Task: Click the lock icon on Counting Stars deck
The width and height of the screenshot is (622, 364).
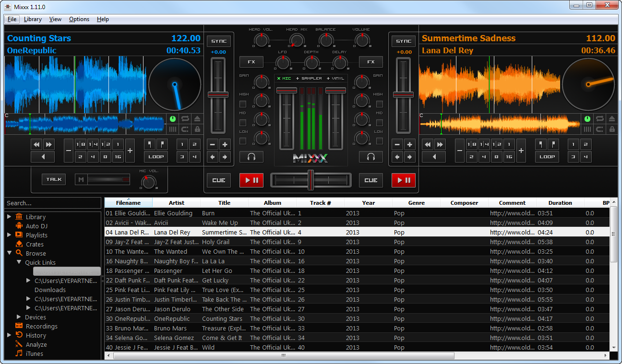Action: [x=197, y=129]
